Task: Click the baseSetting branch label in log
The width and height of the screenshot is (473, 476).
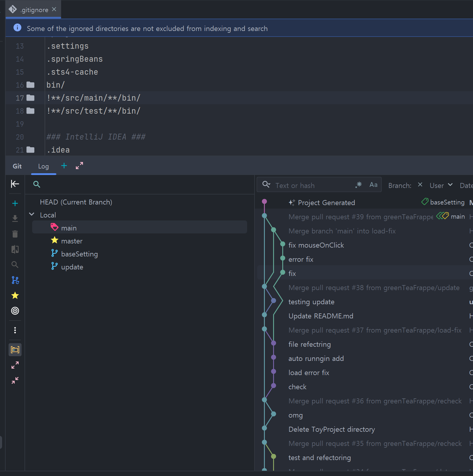Action: (x=443, y=202)
